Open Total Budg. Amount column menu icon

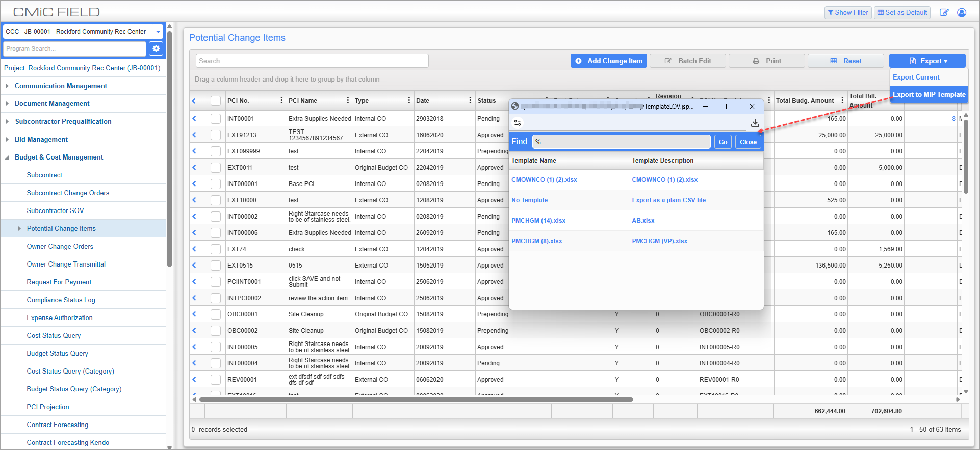coord(842,100)
